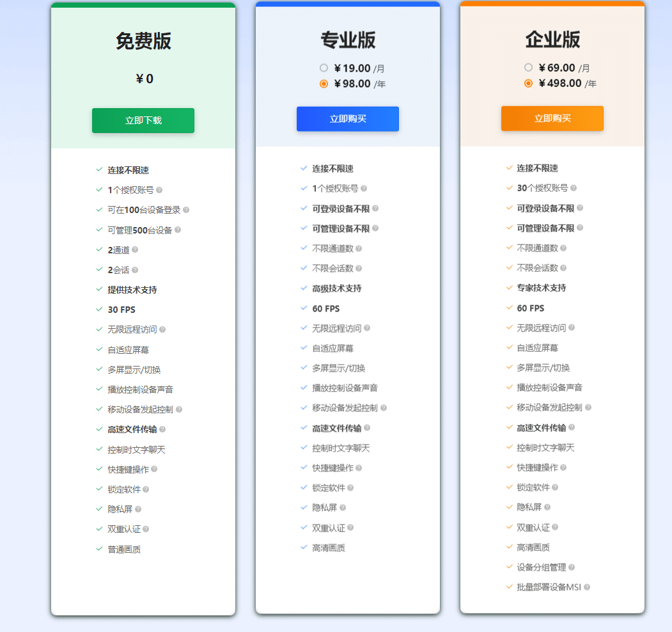
Task: Click 控制时文字聊天 text in 免费版
Action: tap(136, 450)
